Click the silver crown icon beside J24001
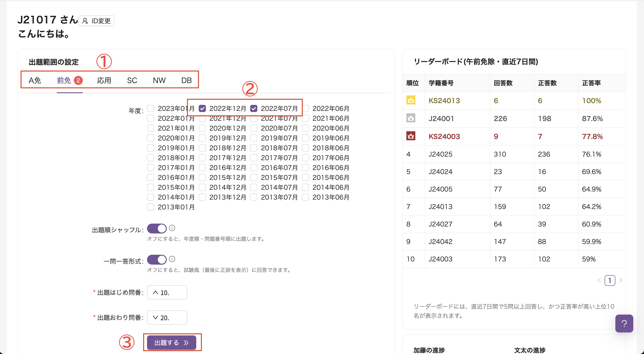Image resolution: width=644 pixels, height=354 pixels. click(x=411, y=118)
